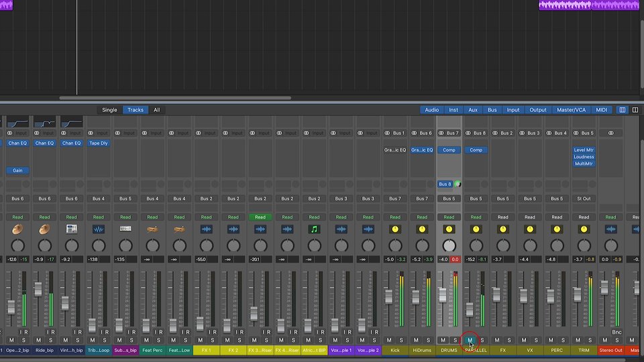This screenshot has width=644, height=362.
Task: Click the waveform icon on Trib..Loop strip
Action: pyautogui.click(x=99, y=229)
